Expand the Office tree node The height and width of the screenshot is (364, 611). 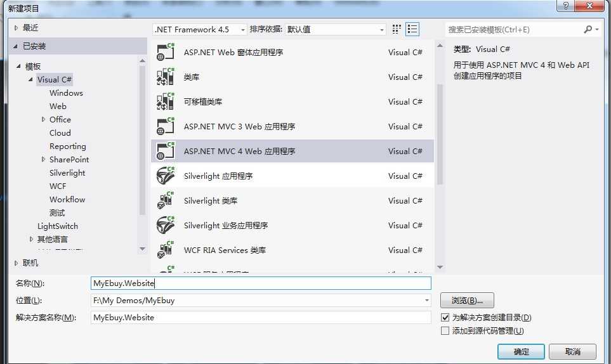click(x=43, y=119)
